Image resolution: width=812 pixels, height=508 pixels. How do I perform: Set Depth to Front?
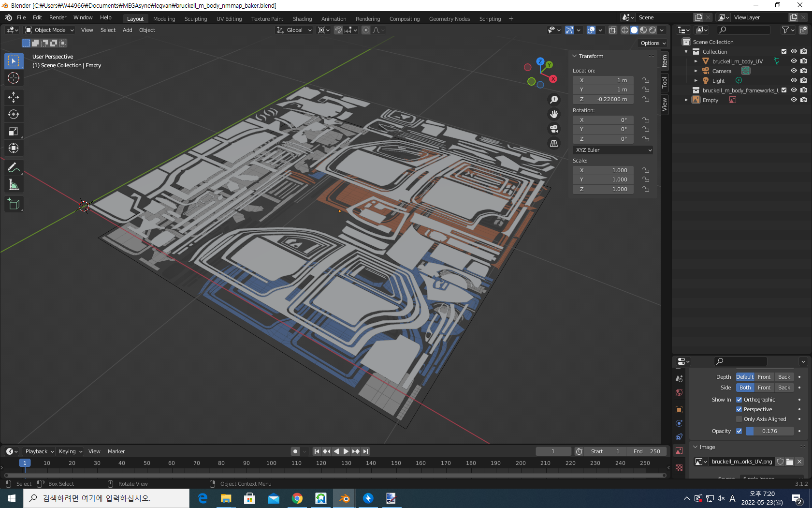click(x=764, y=377)
